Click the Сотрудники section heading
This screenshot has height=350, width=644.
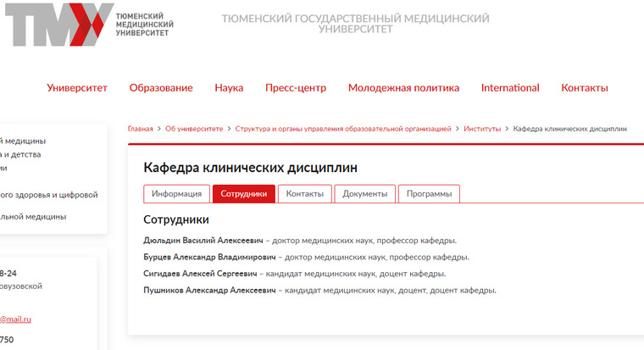point(175,219)
